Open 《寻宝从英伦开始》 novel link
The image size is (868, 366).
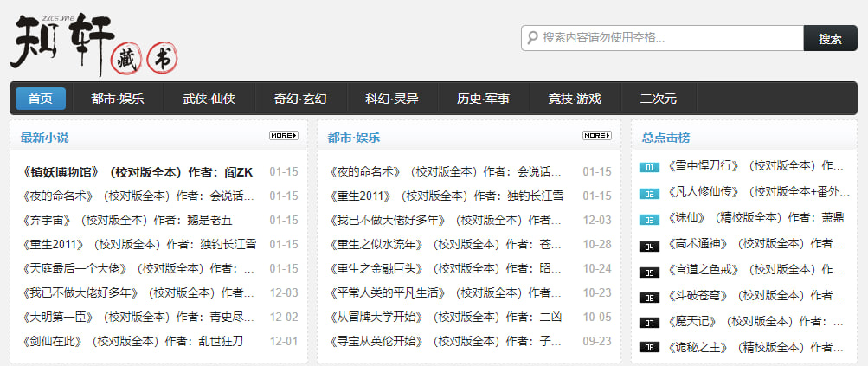445,341
